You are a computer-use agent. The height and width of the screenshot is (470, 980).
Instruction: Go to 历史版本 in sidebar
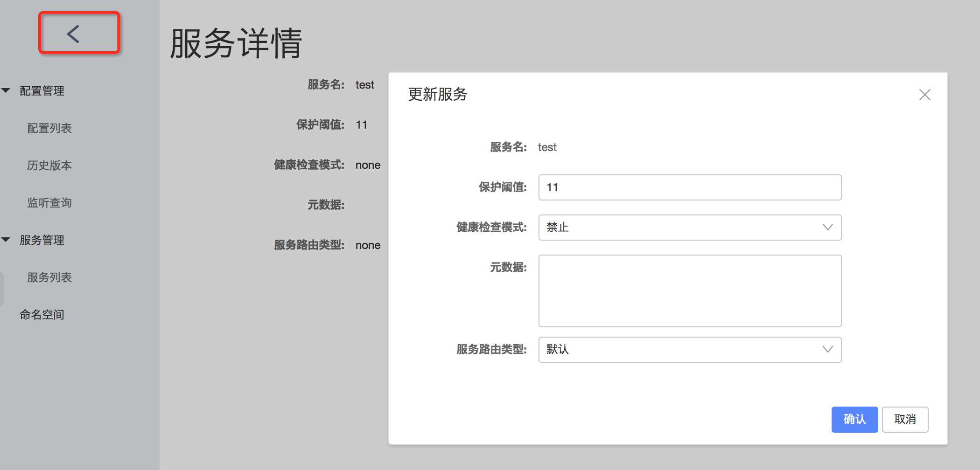49,166
